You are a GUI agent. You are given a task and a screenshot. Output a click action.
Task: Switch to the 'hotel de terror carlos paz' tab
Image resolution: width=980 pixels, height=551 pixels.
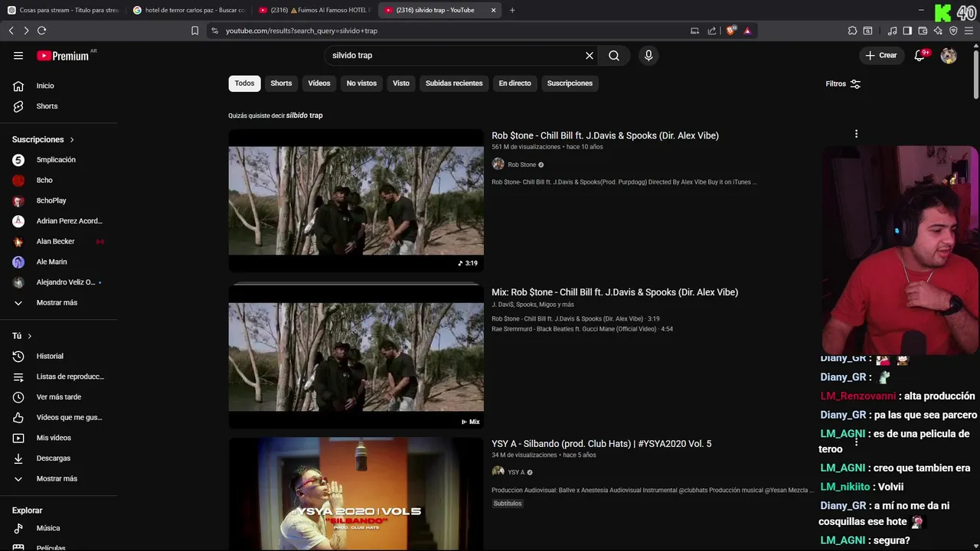coord(189,10)
